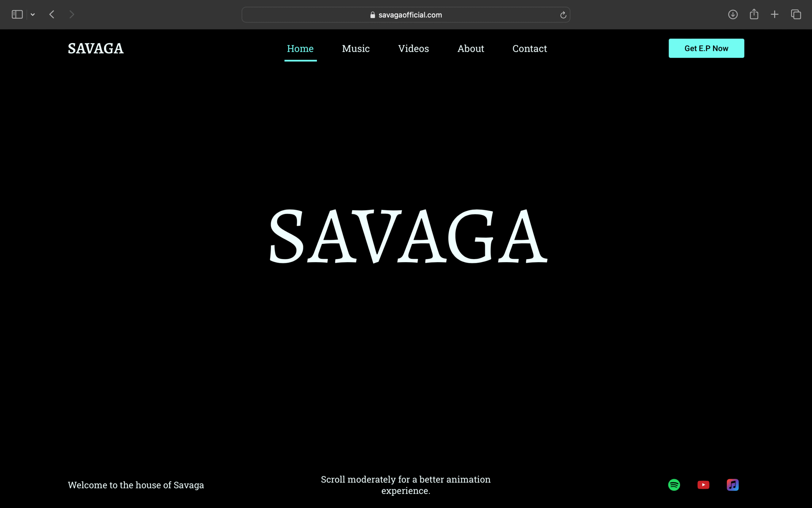
Task: Open the Apple Music icon link
Action: click(x=733, y=485)
